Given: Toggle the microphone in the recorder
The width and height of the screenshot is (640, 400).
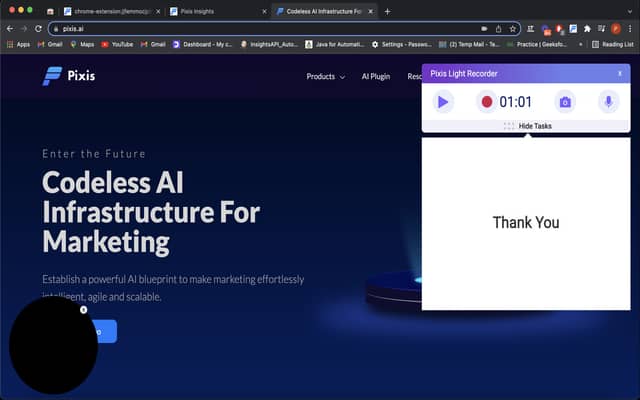Looking at the screenshot, I should [608, 101].
